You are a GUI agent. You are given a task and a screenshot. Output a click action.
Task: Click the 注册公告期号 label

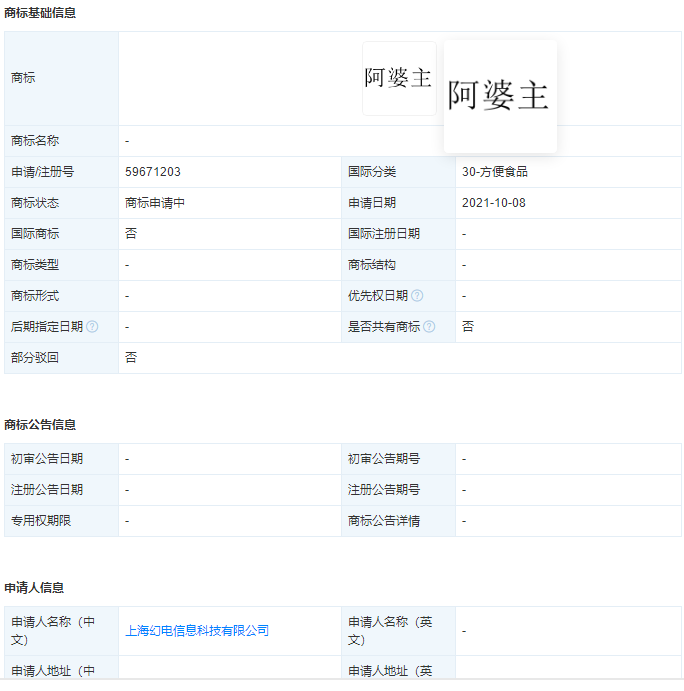pos(384,490)
